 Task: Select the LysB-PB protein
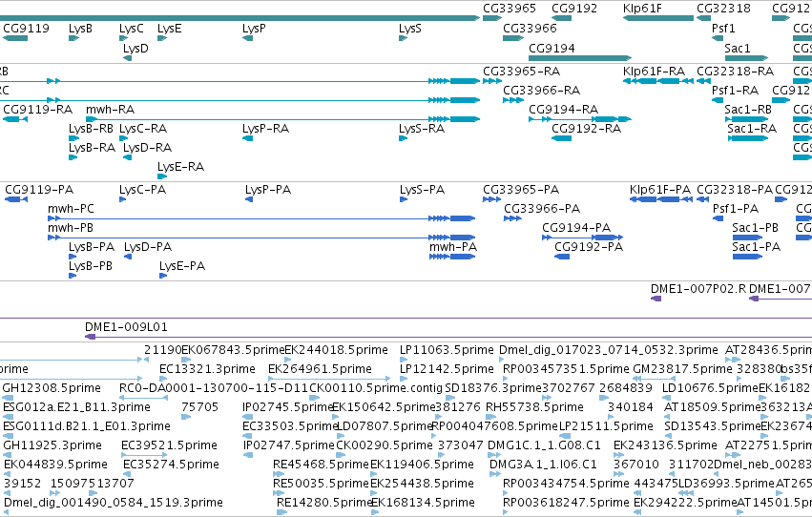point(73,277)
